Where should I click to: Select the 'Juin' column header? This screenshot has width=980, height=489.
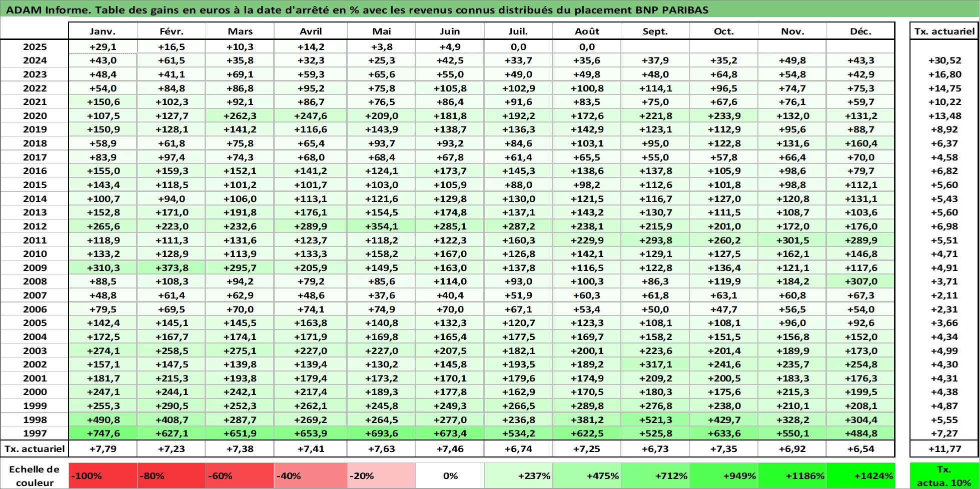[x=450, y=31]
